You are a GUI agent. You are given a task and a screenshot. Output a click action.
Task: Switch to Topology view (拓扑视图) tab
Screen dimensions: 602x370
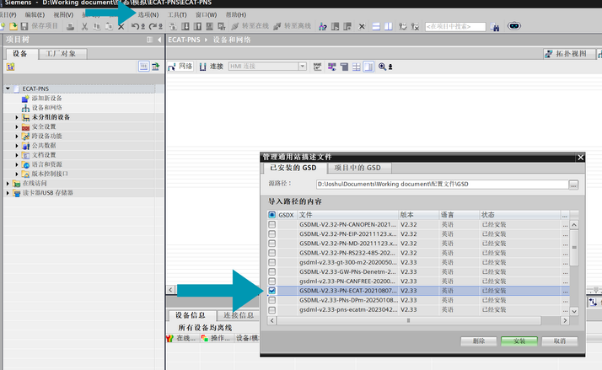click(569, 54)
